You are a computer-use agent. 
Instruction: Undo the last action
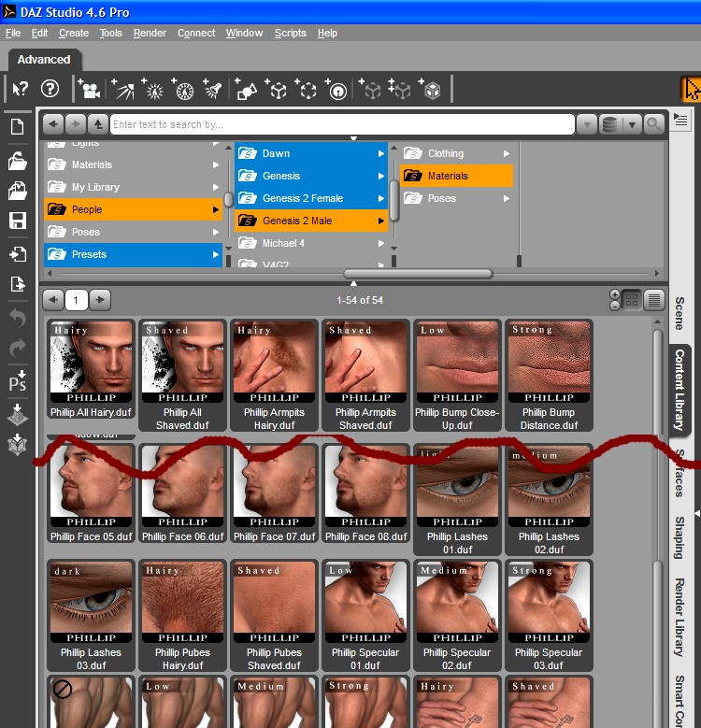pos(18,318)
